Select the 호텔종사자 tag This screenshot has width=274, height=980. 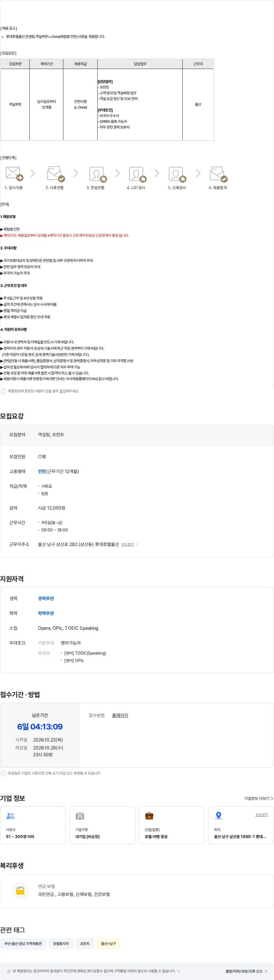(x=61, y=944)
